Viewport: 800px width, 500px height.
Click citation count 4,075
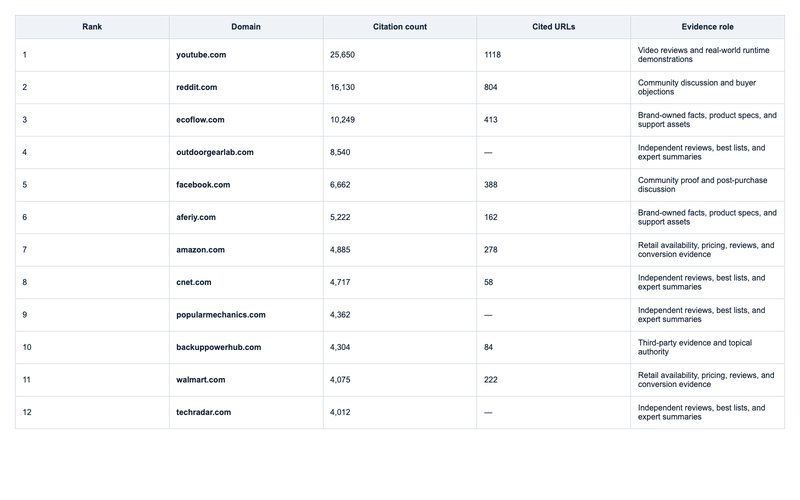(340, 380)
